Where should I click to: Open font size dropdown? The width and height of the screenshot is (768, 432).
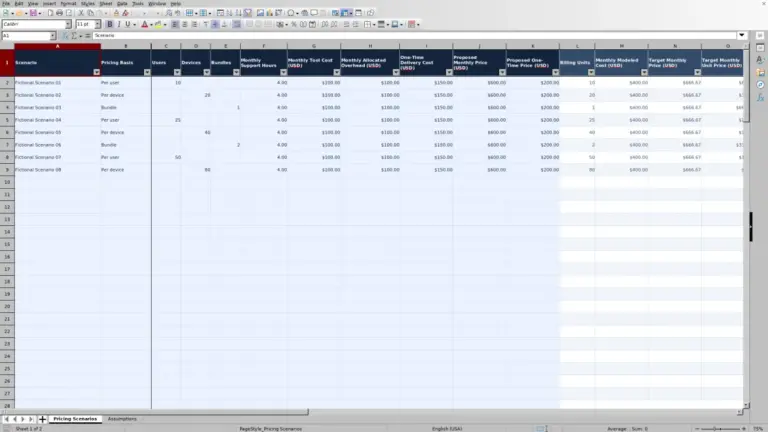tap(97, 24)
